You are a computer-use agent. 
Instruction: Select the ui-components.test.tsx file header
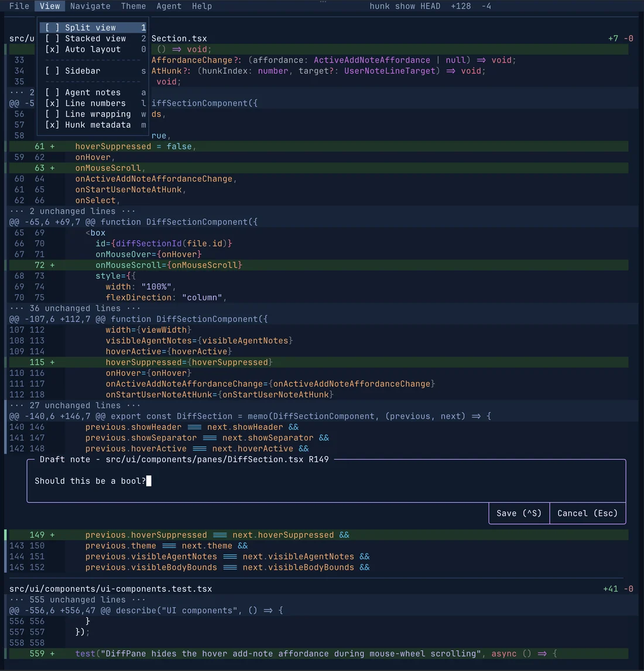point(111,589)
